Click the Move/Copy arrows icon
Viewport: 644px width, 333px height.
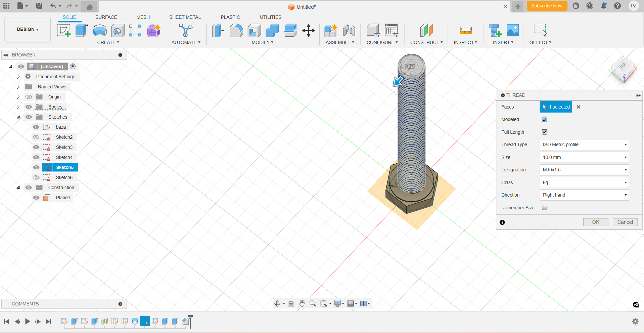click(x=308, y=31)
